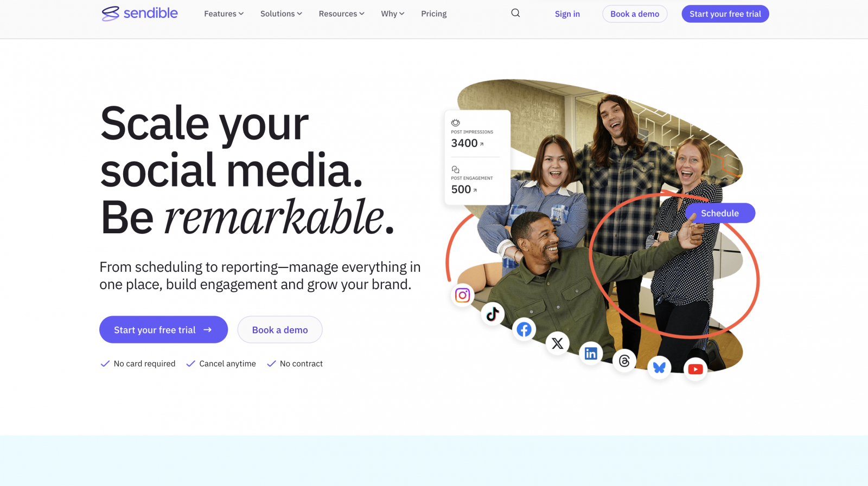
Task: Click the Sendible logo
Action: pos(139,14)
